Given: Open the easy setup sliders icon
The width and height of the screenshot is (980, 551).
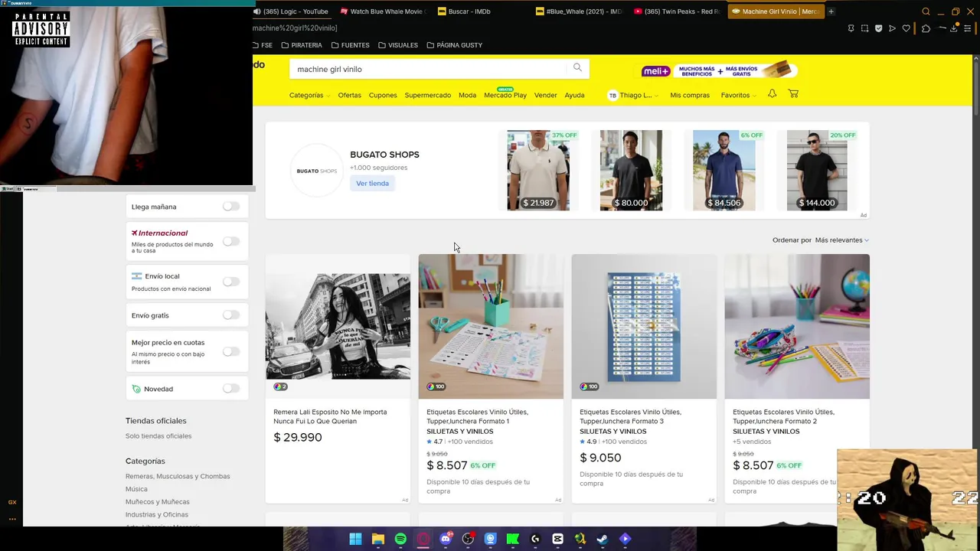Looking at the screenshot, I should [967, 28].
